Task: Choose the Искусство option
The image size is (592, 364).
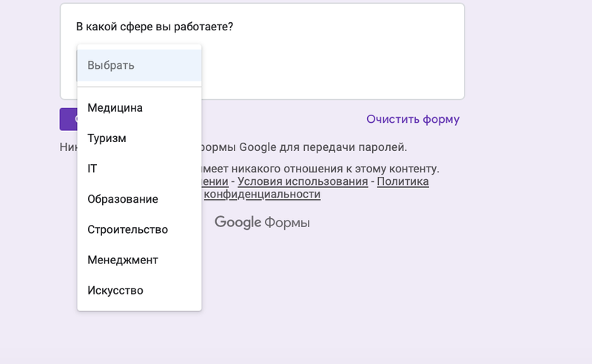Action: click(x=139, y=290)
